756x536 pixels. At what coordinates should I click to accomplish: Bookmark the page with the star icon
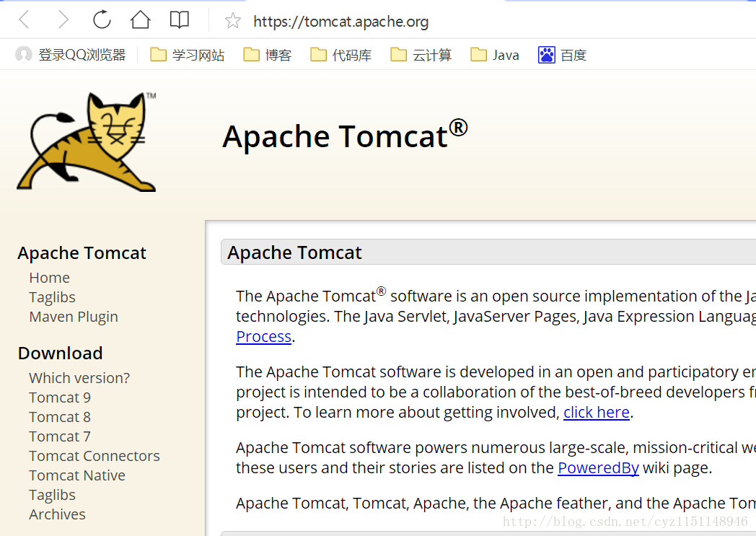point(232,20)
